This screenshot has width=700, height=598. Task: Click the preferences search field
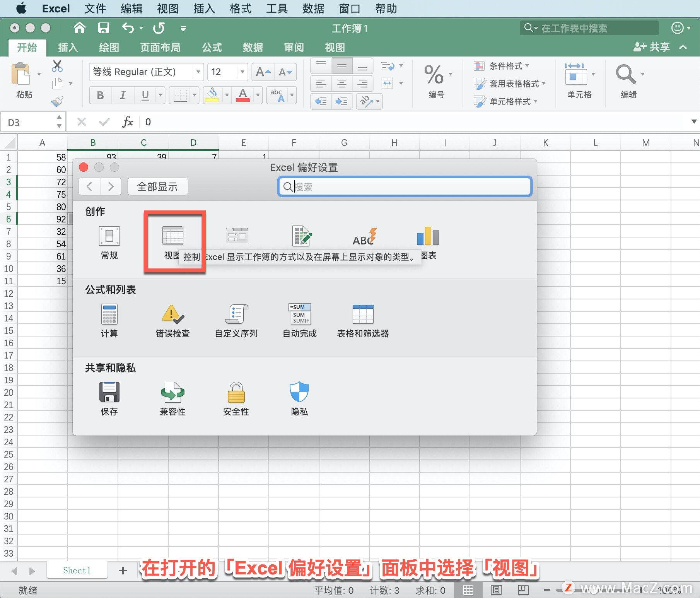tap(405, 187)
